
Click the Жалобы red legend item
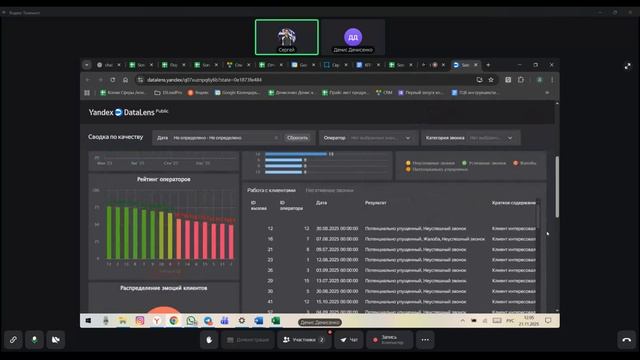(x=524, y=163)
